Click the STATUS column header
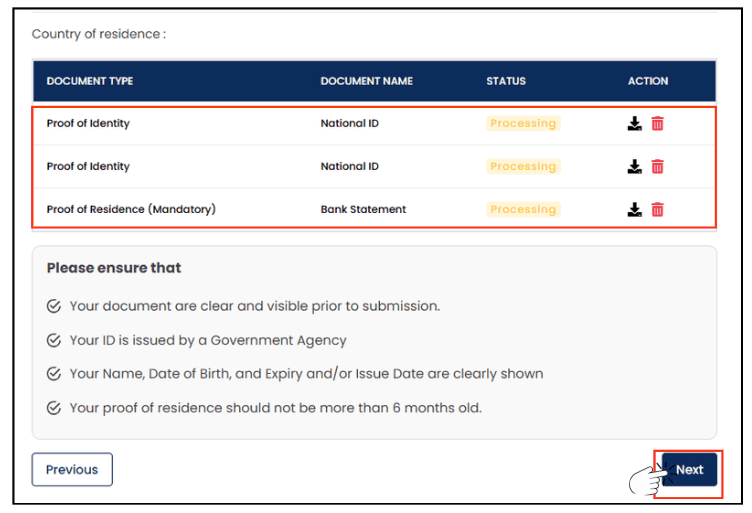This screenshot has height=513, width=752. tap(506, 81)
